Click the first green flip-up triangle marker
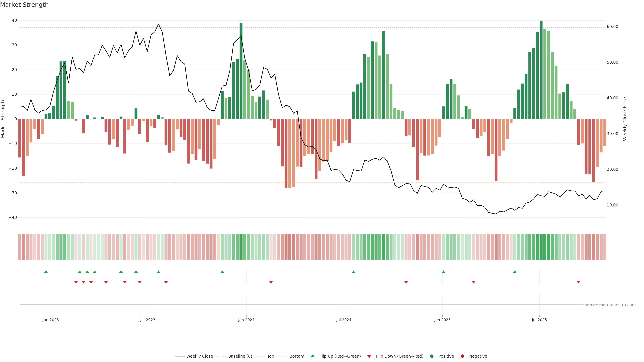644x362 pixels. (46, 272)
